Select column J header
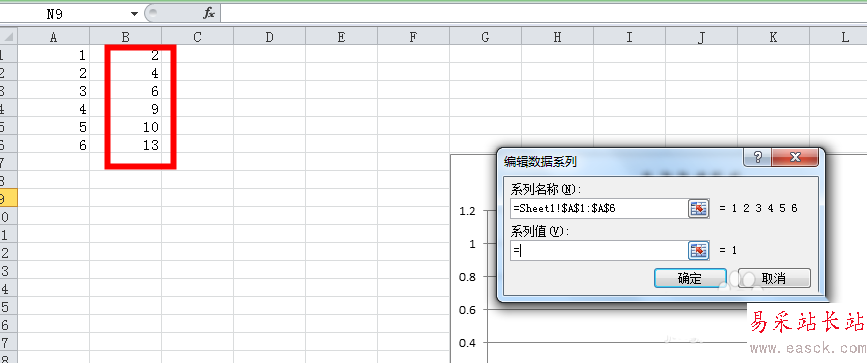867x363 pixels. (701, 37)
